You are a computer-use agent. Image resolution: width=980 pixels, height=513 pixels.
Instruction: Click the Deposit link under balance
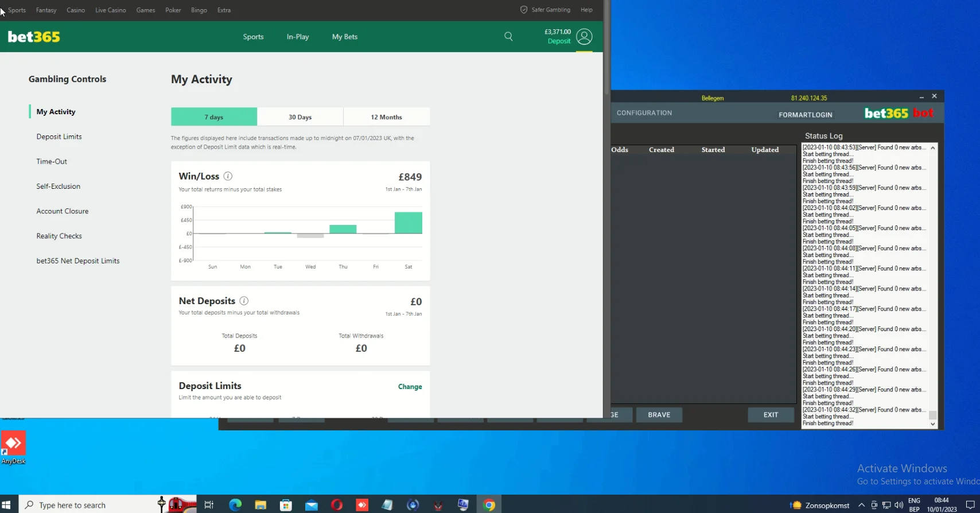(x=559, y=41)
